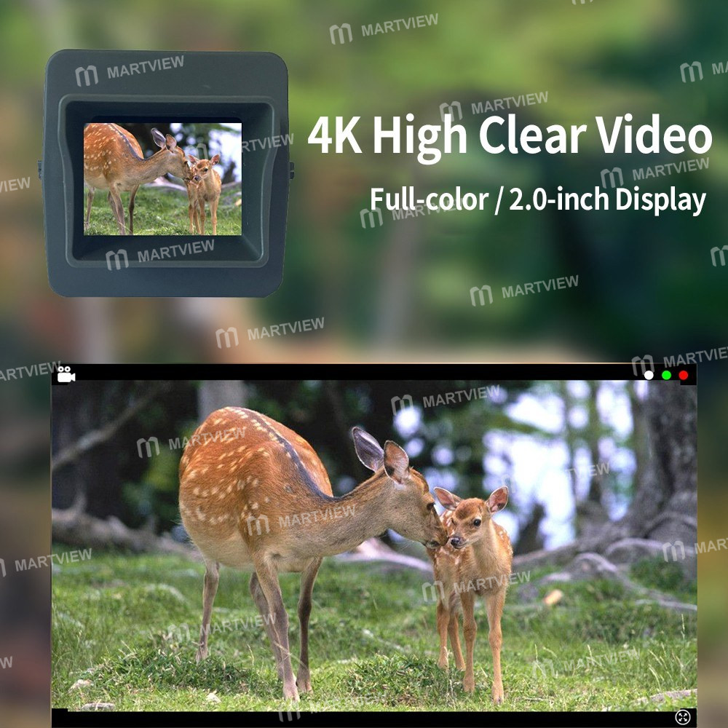Click the white status dot
This screenshot has width=728, height=728.
click(x=649, y=375)
